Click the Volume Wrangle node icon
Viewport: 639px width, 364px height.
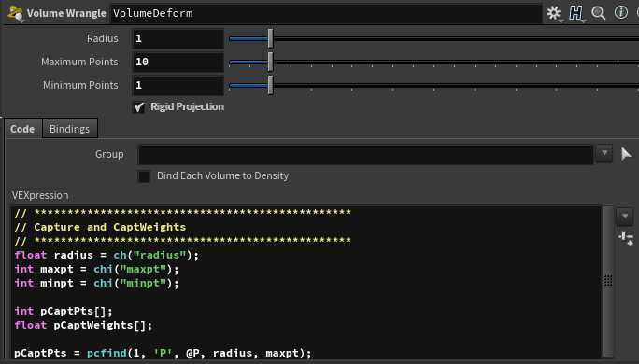15,13
